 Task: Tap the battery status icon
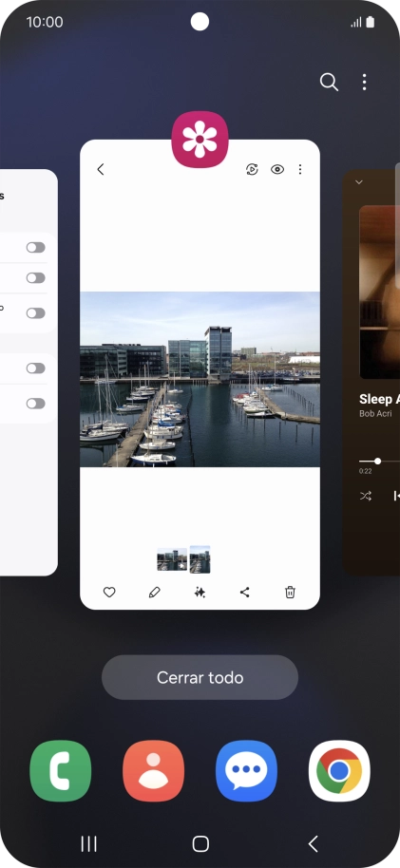click(x=371, y=22)
